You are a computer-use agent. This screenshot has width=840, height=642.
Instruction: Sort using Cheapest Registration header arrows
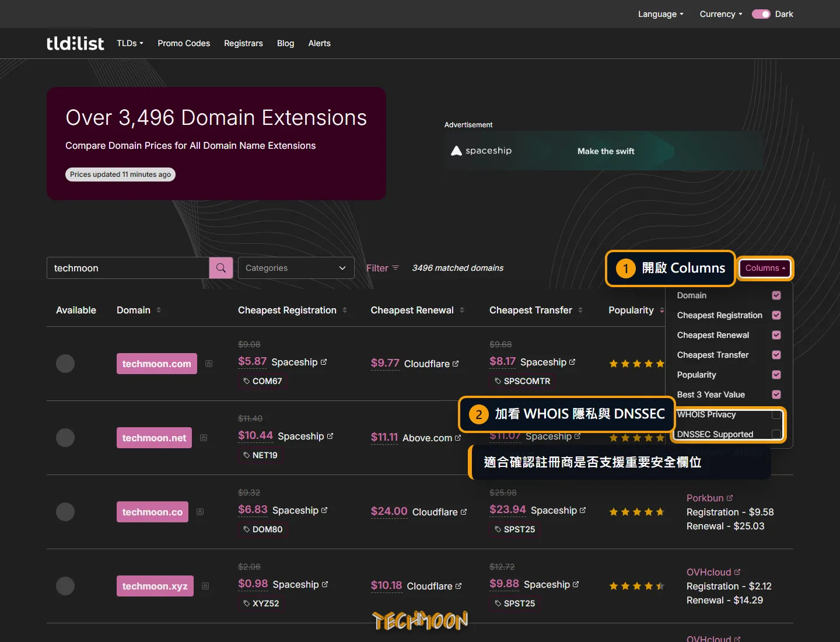point(345,310)
